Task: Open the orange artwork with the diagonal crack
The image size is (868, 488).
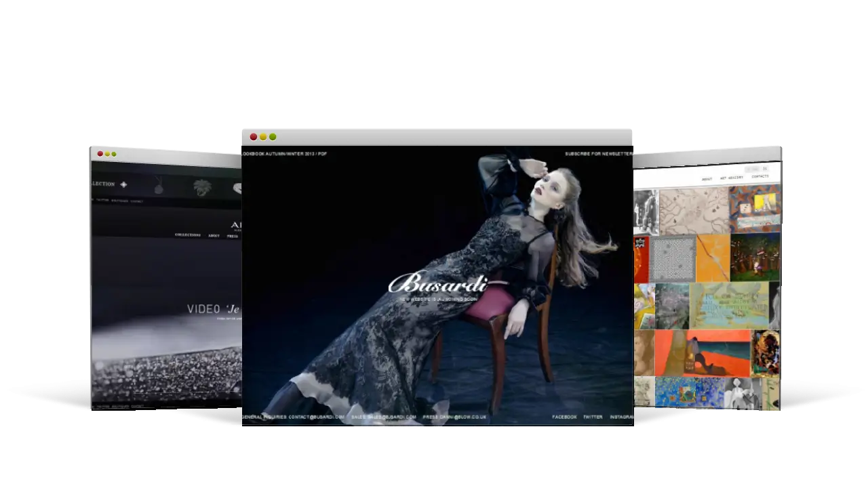Action: pos(713,258)
